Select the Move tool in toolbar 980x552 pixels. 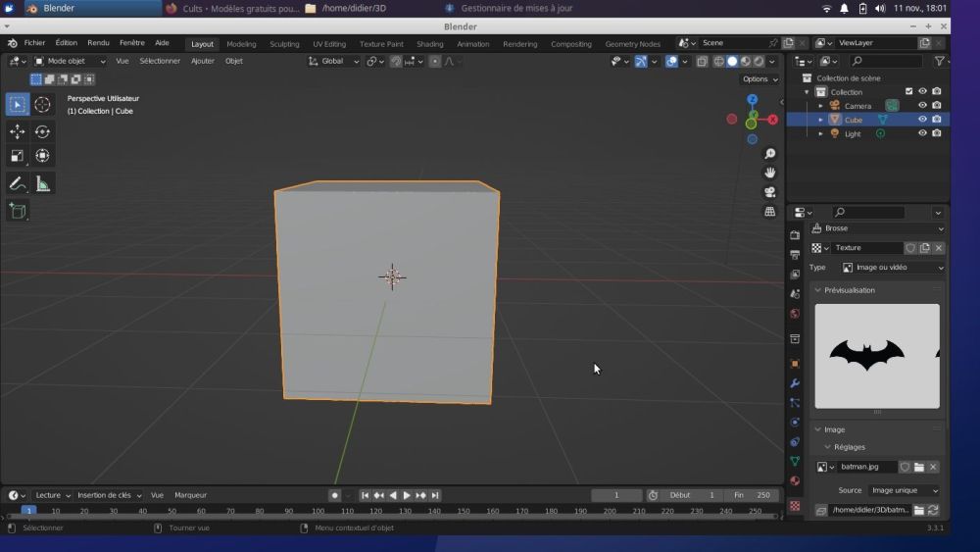[18, 131]
